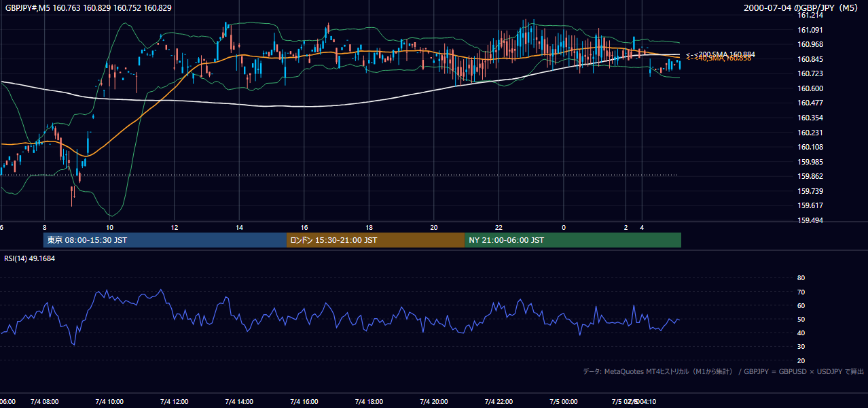Click RSI scale level 40
Image resolution: width=868 pixels, height=408 pixels.
coord(801,333)
